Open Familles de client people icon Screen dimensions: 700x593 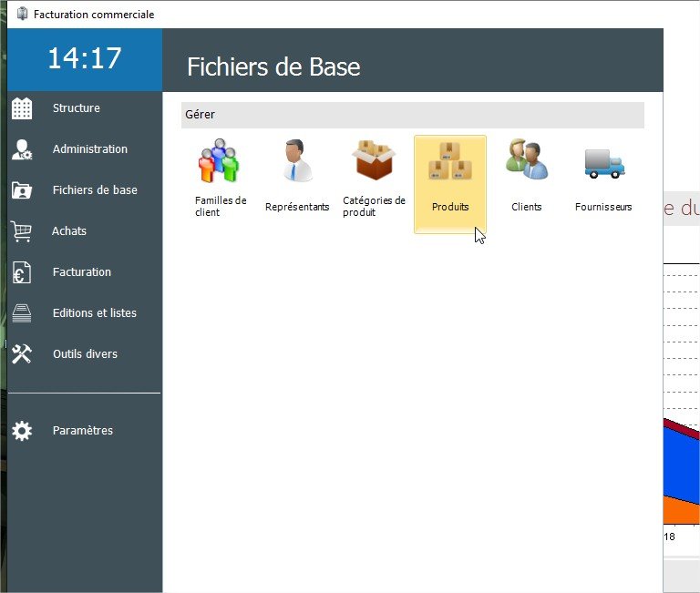[219, 160]
